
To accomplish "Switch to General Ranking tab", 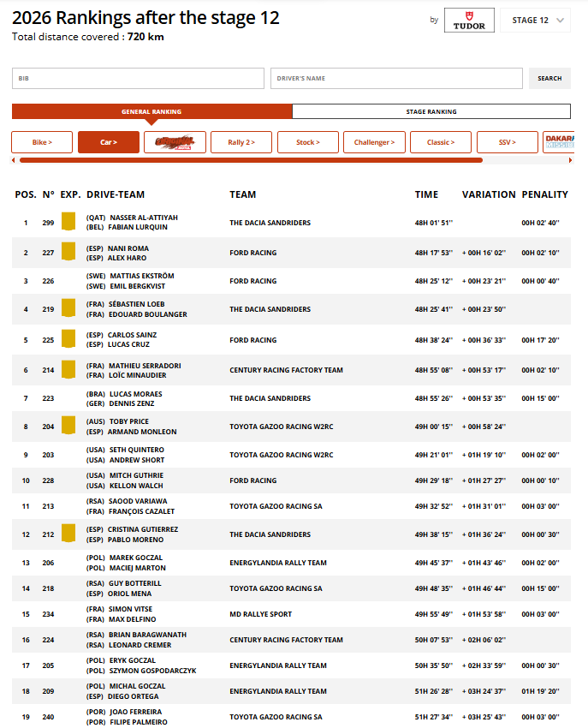I will point(151,111).
